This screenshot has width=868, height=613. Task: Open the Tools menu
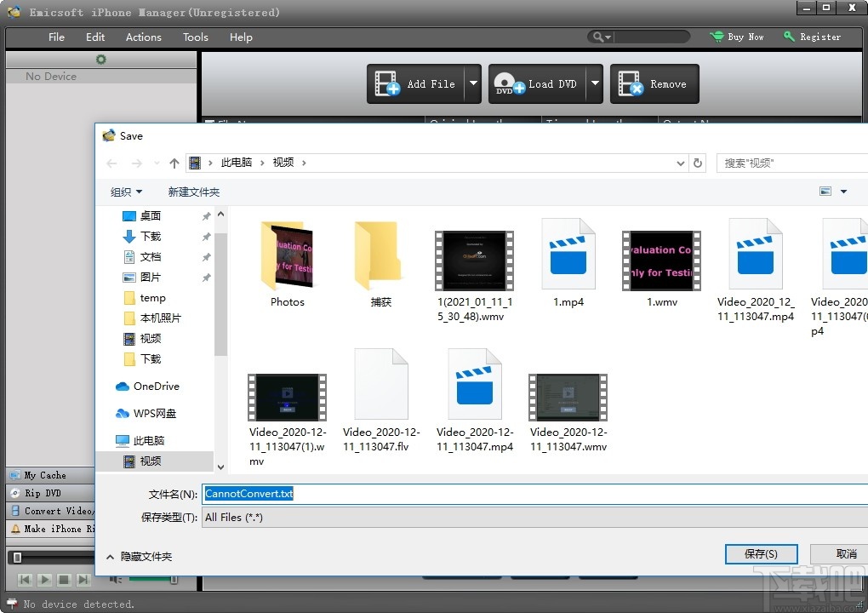point(195,37)
